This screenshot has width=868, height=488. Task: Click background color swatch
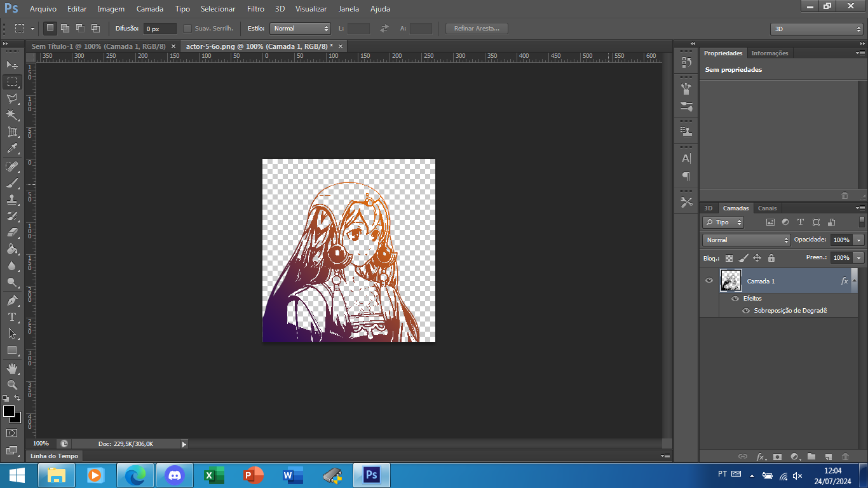pos(17,419)
